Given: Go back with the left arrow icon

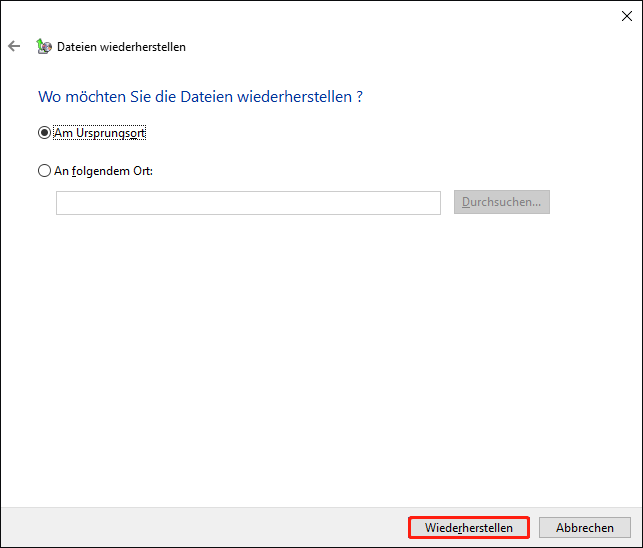Looking at the screenshot, I should (x=14, y=46).
